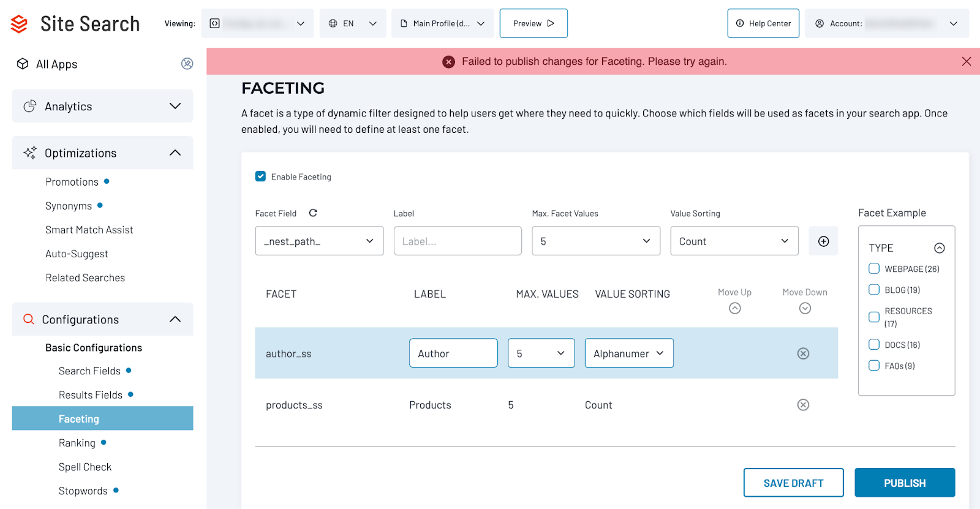Open Stopwords configuration
The width and height of the screenshot is (980, 509).
click(x=83, y=491)
